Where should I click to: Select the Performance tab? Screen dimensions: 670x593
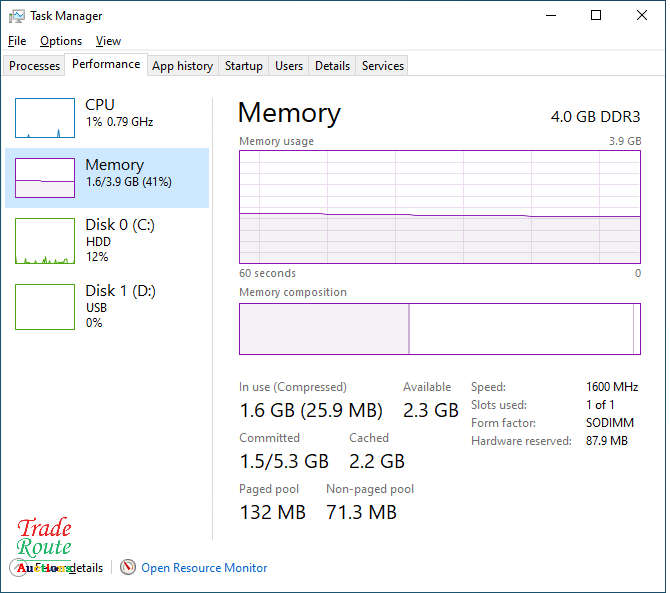106,64
